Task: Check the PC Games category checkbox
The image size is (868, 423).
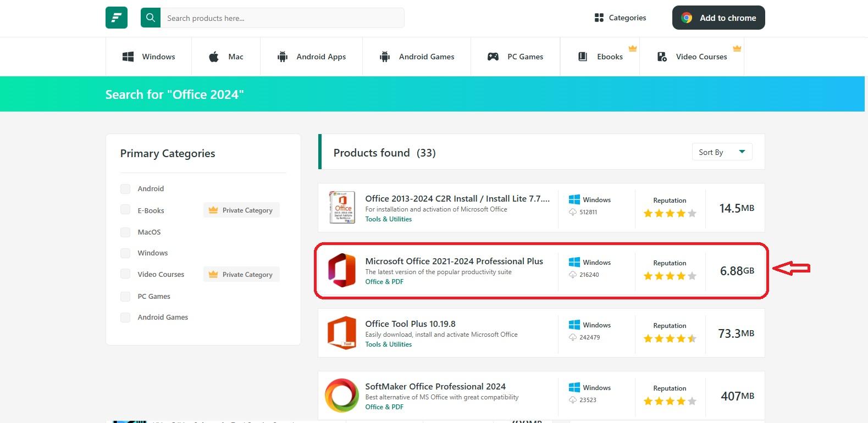Action: click(x=125, y=296)
